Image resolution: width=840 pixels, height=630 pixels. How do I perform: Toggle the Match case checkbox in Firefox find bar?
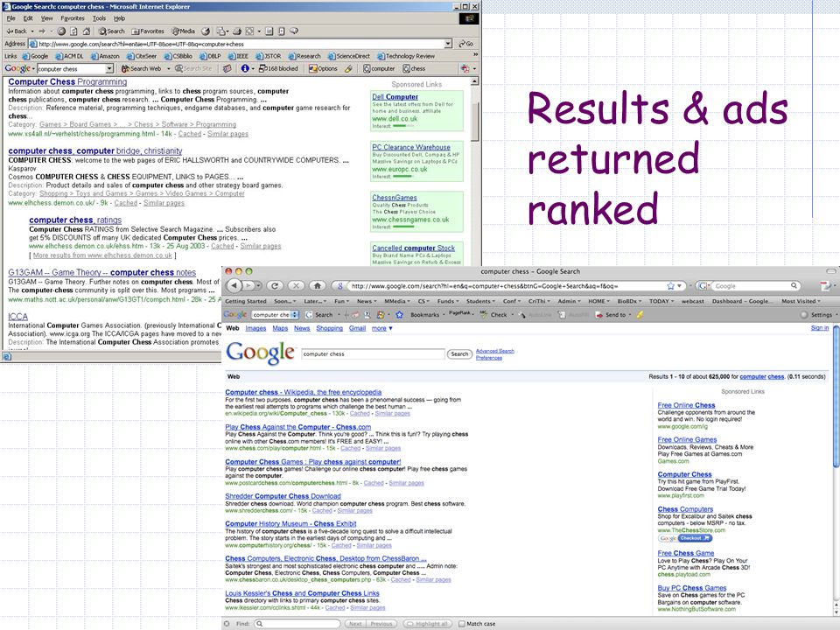[x=462, y=624]
